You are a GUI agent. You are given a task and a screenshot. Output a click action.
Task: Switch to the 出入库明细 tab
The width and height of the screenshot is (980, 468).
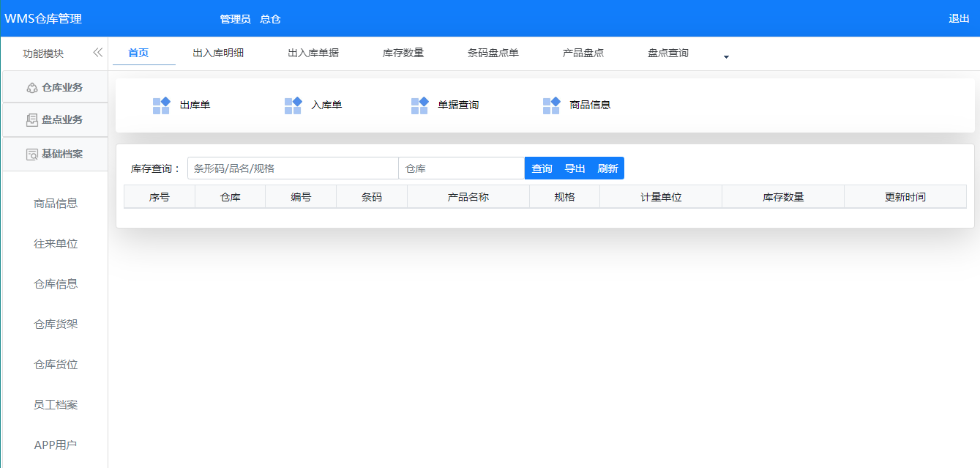point(218,53)
